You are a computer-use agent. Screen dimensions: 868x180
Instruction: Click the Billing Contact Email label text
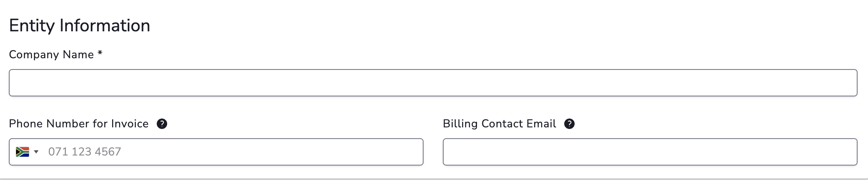pyautogui.click(x=499, y=124)
